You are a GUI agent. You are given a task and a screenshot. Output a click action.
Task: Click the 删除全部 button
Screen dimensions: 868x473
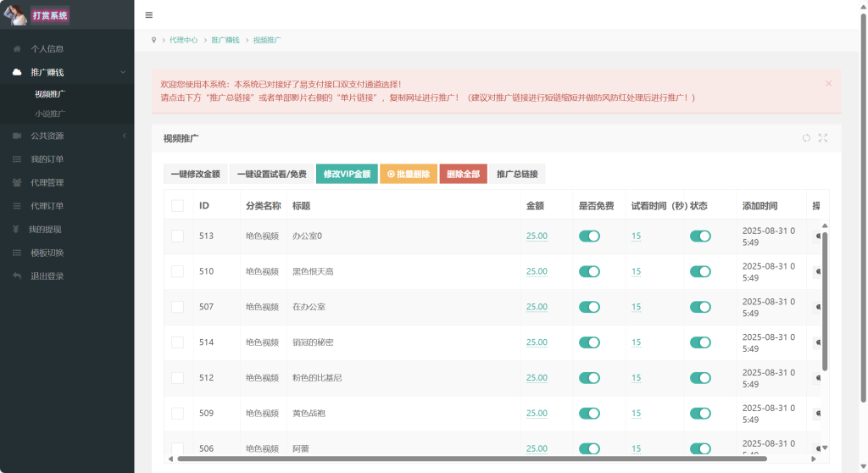click(464, 174)
